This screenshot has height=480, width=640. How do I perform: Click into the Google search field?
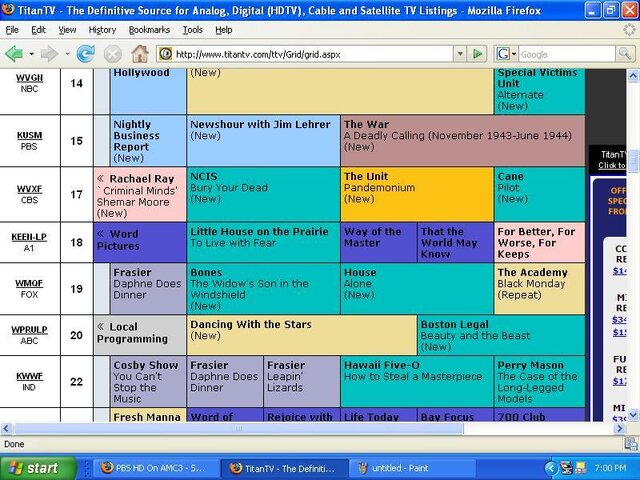567,54
